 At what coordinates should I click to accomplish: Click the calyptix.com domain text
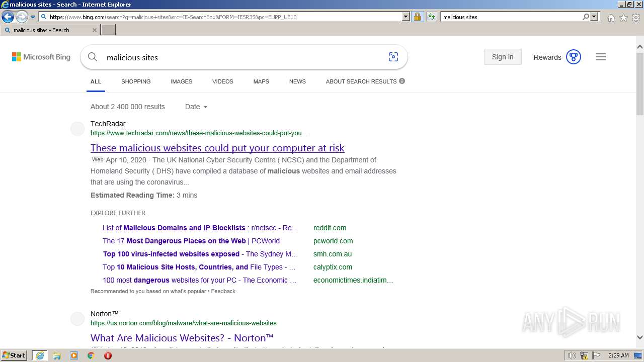[333, 267]
